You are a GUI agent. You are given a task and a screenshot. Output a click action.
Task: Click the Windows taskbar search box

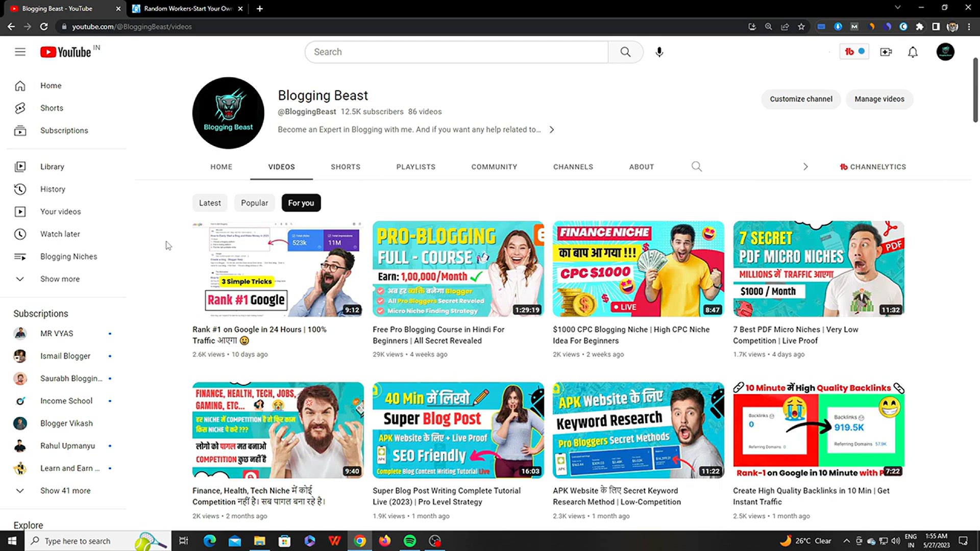click(97, 541)
